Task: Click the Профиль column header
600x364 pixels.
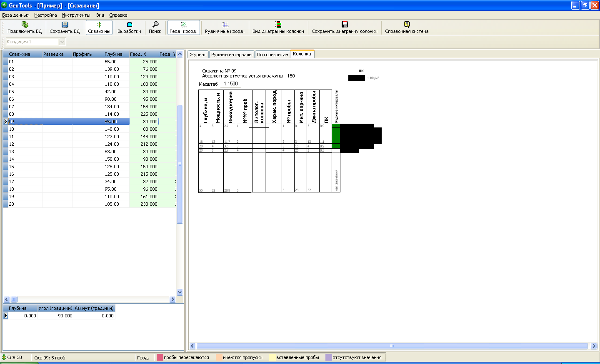Action: (x=87, y=54)
